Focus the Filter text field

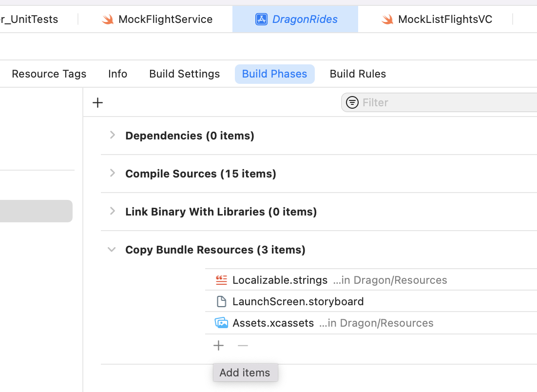(x=439, y=102)
